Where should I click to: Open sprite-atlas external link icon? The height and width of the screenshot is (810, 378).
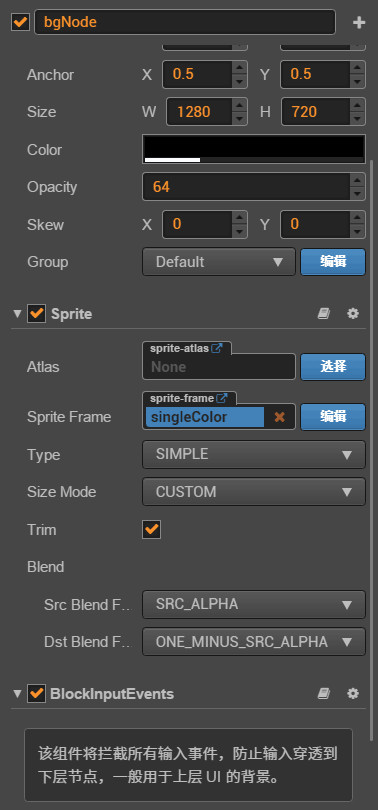pos(217,348)
